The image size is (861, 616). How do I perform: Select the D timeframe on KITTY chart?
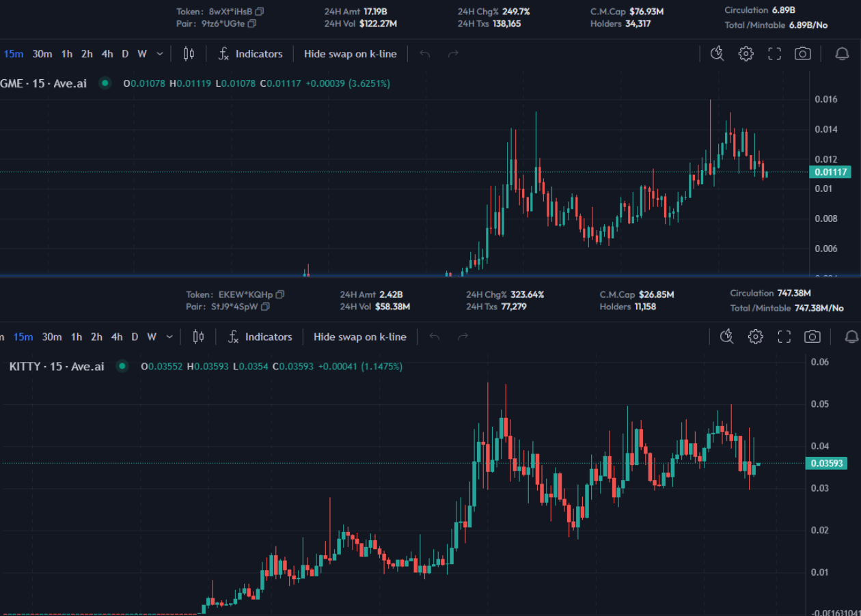click(x=135, y=337)
